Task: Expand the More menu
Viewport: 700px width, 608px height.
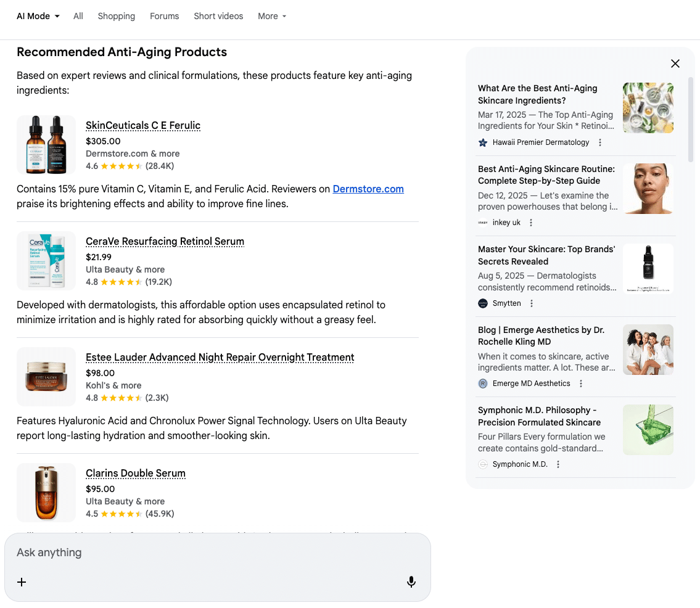Action: point(272,16)
